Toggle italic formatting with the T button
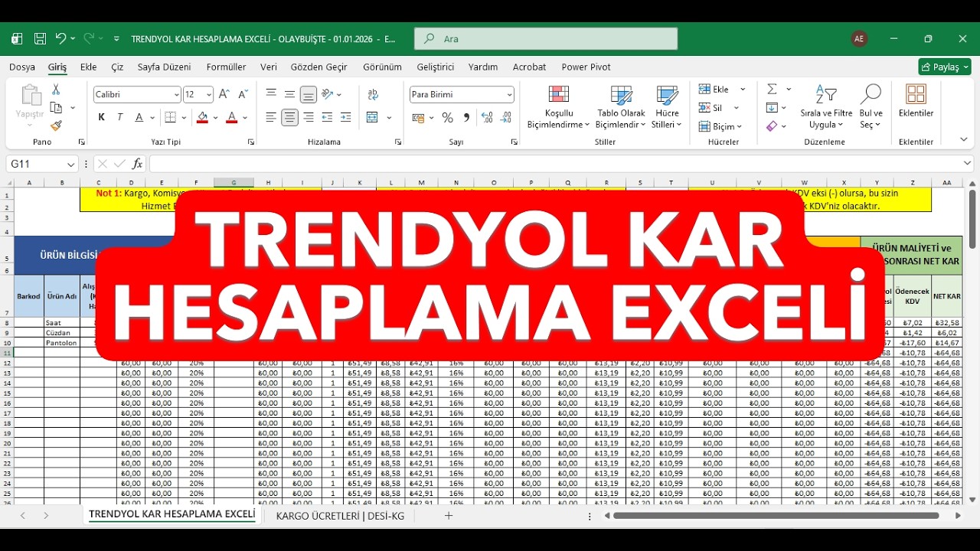This screenshot has width=980, height=551. pyautogui.click(x=120, y=118)
